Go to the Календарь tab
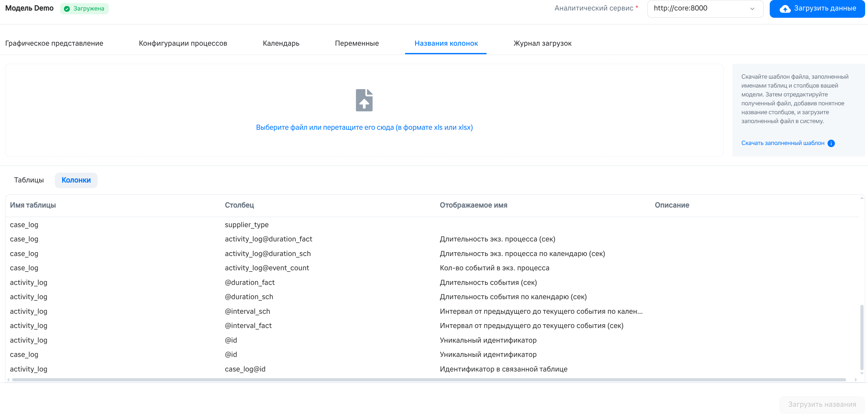The height and width of the screenshot is (414, 868). [x=281, y=43]
